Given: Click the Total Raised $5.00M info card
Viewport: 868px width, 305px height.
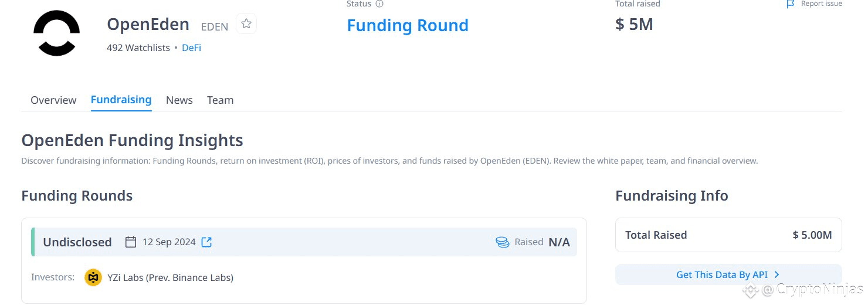Looking at the screenshot, I should [728, 235].
